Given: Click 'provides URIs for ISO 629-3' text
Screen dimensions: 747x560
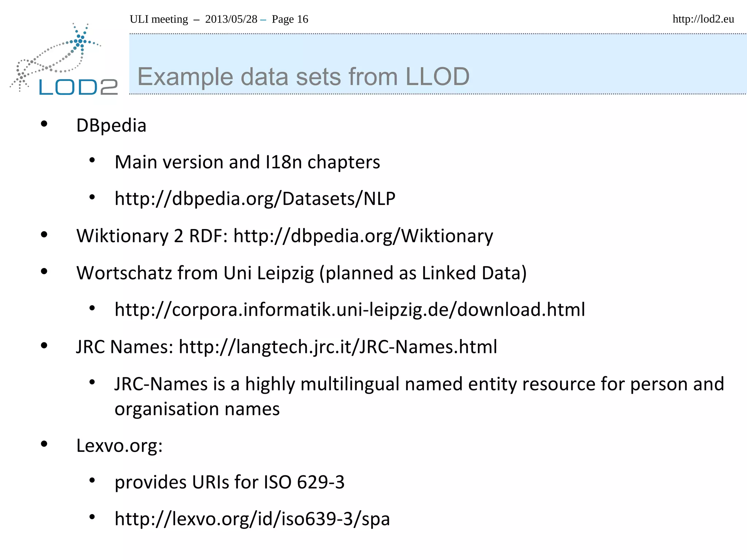Looking at the screenshot, I should tap(229, 482).
